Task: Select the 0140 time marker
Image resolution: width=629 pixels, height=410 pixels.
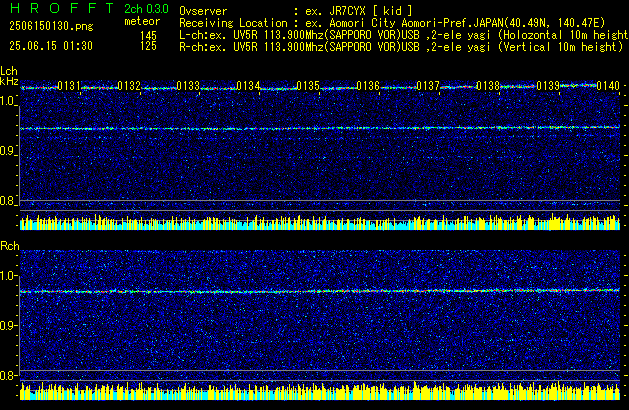Action: 608,86
